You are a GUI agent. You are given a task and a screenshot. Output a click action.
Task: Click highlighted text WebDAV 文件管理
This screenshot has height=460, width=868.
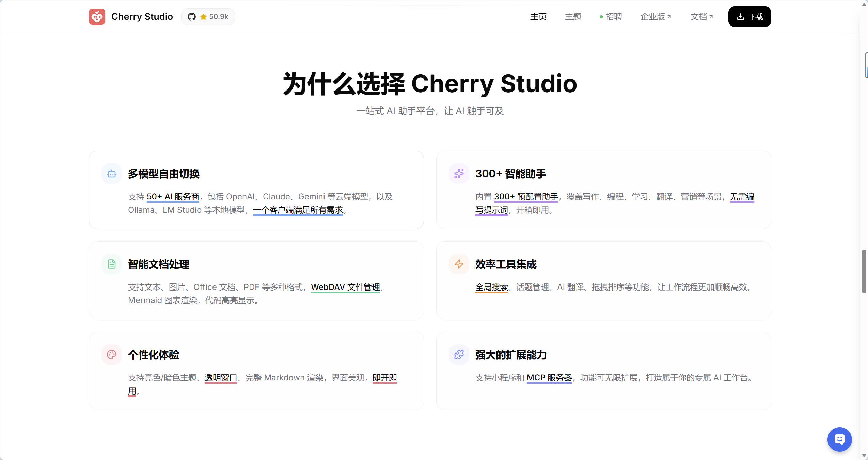345,287
